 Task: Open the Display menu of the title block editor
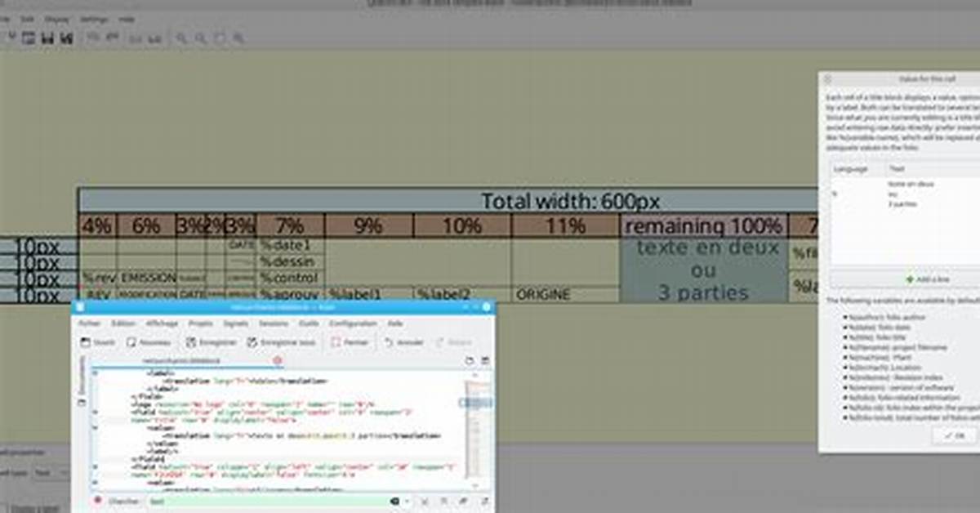57,19
